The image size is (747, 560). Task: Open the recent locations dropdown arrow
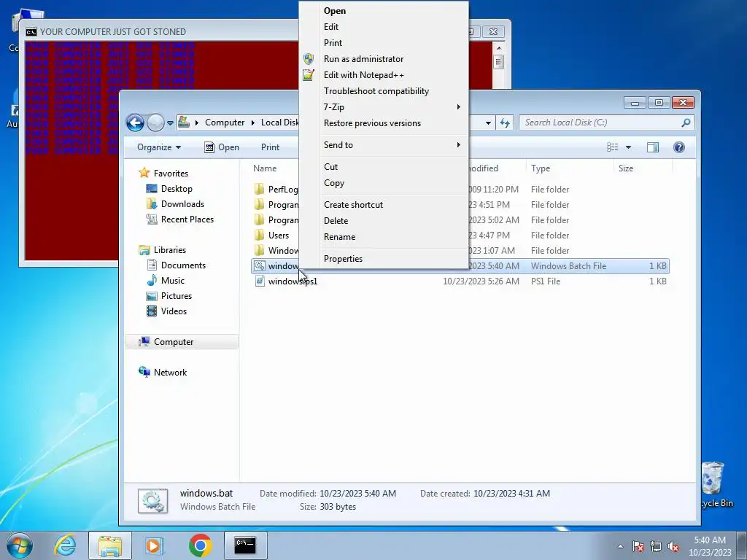(x=170, y=123)
